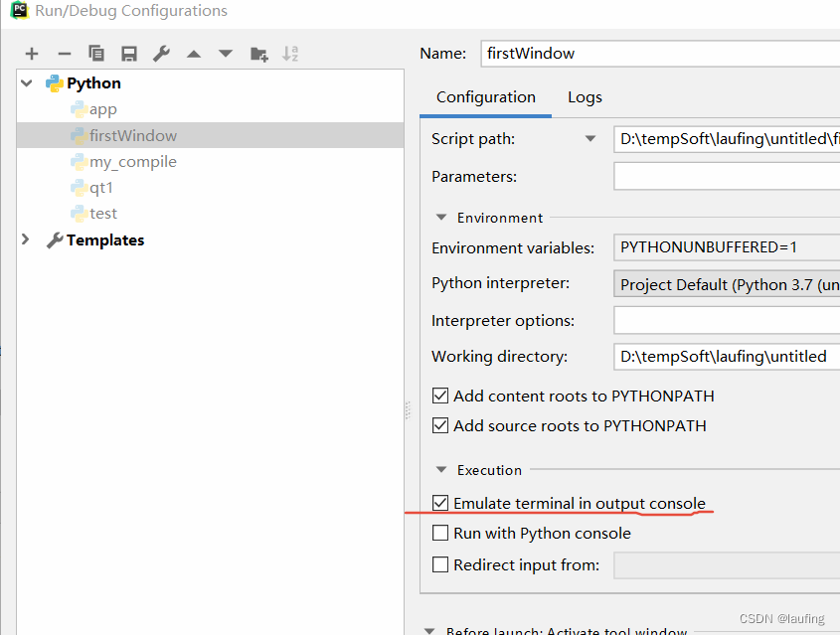Click the Copy Configuration icon
The height and width of the screenshot is (635, 840).
[96, 54]
